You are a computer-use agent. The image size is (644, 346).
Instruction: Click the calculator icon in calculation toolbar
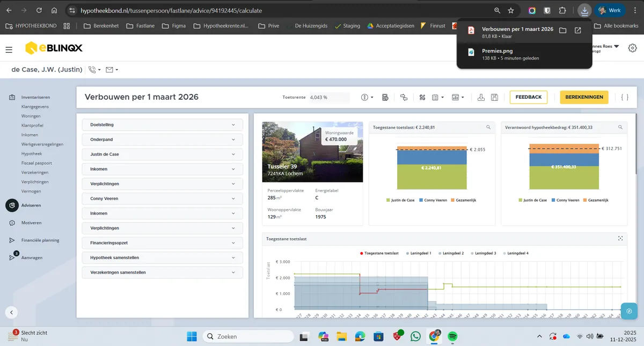[x=385, y=97]
